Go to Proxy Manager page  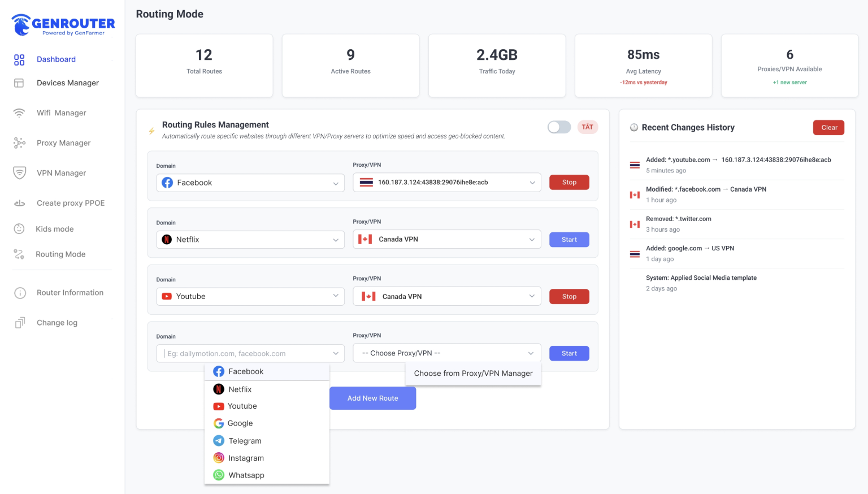pyautogui.click(x=64, y=143)
